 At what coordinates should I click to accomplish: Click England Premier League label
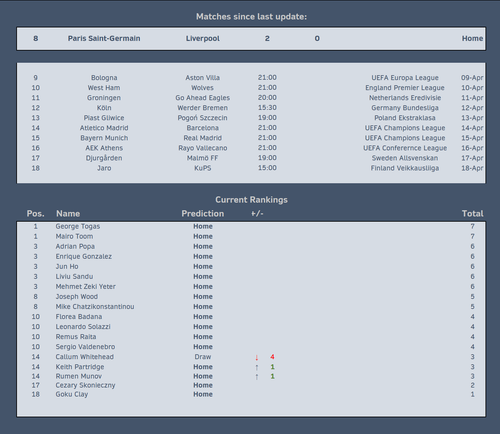(x=405, y=88)
